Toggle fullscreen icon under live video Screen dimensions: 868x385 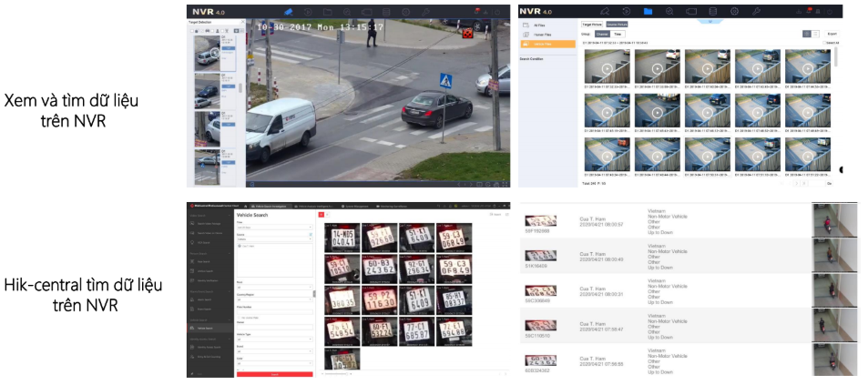click(x=505, y=184)
